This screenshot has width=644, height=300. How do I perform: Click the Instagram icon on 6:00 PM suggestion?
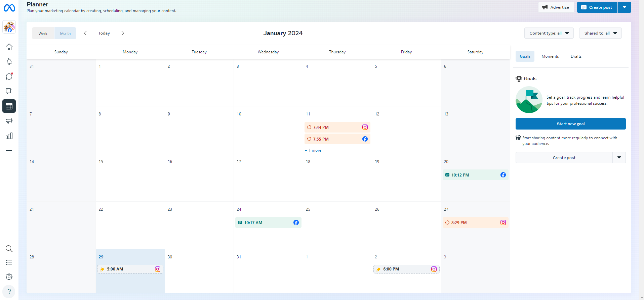tap(434, 269)
